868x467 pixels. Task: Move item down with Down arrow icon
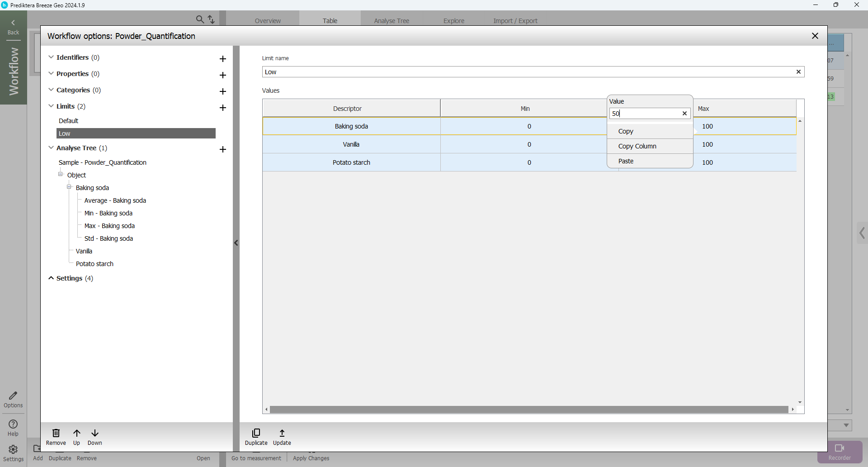point(95,434)
